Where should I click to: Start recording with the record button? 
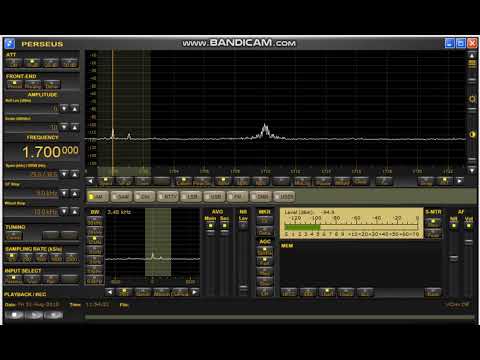(53, 315)
